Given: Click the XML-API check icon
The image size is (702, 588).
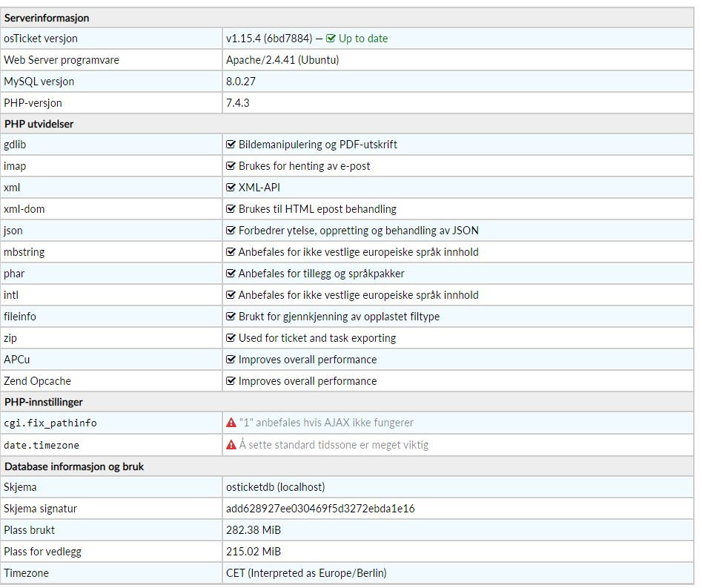Looking at the screenshot, I should (x=231, y=188).
